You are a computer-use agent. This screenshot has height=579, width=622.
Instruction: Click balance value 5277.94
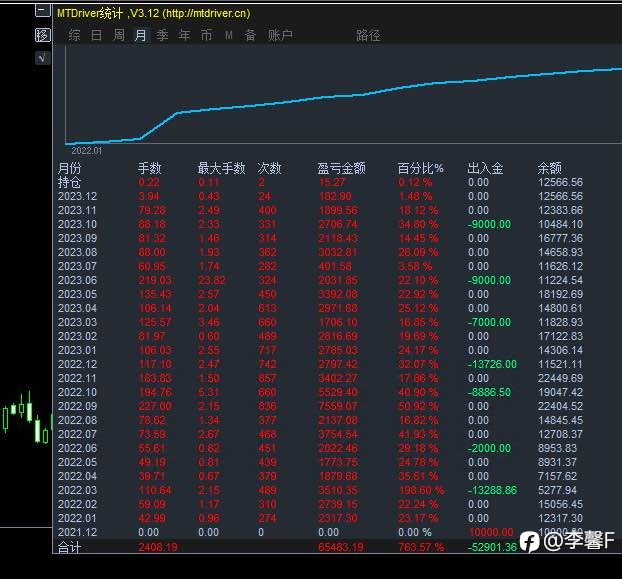557,490
